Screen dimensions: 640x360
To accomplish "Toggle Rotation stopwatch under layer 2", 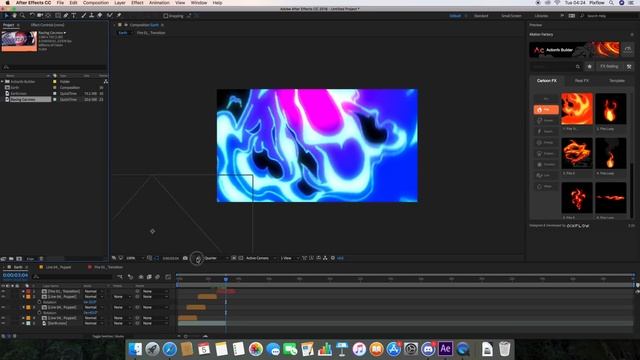I will pyautogui.click(x=39, y=302).
